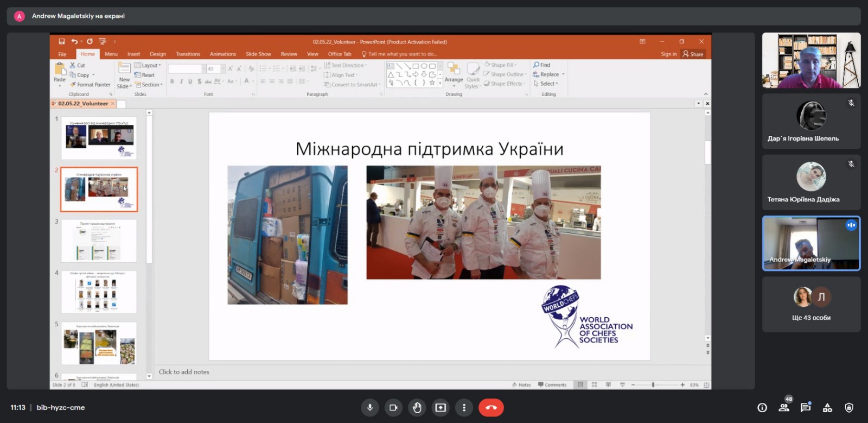Open the Slide Show tab
The image size is (868, 423).
tap(258, 54)
